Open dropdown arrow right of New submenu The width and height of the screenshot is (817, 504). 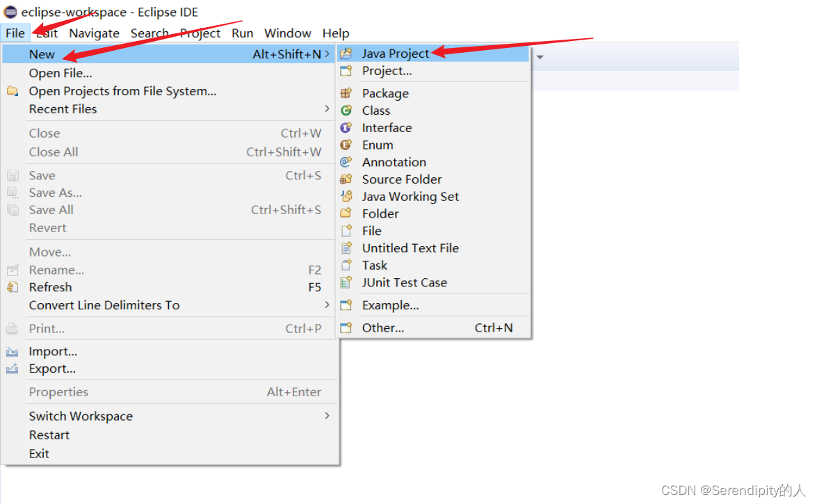(x=540, y=57)
